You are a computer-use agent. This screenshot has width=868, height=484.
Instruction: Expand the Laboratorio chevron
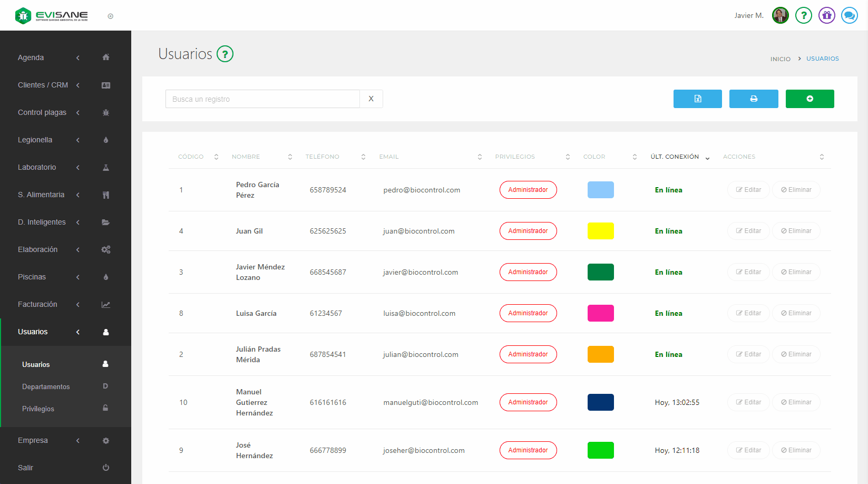[78, 167]
